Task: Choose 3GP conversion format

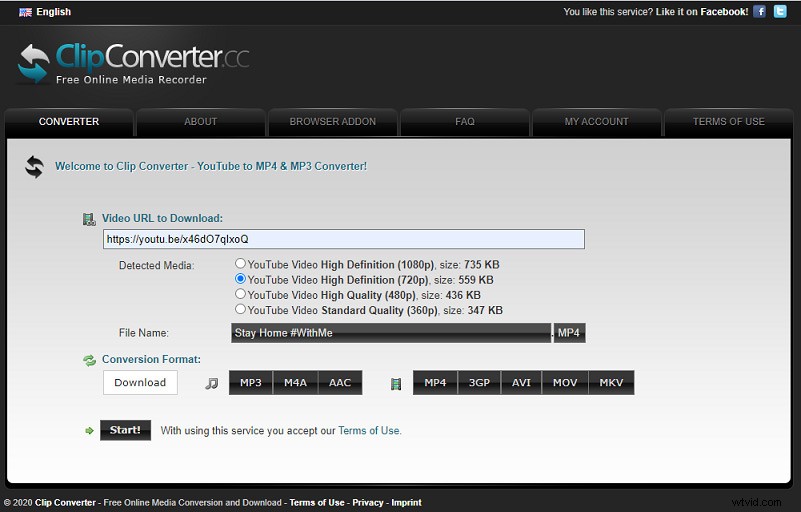Action: pyautogui.click(x=479, y=383)
